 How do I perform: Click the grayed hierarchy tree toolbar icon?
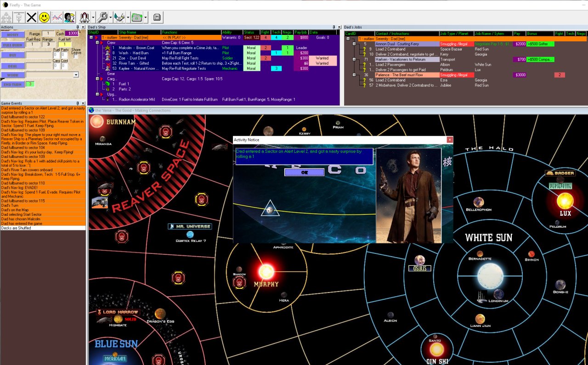tap(6, 17)
